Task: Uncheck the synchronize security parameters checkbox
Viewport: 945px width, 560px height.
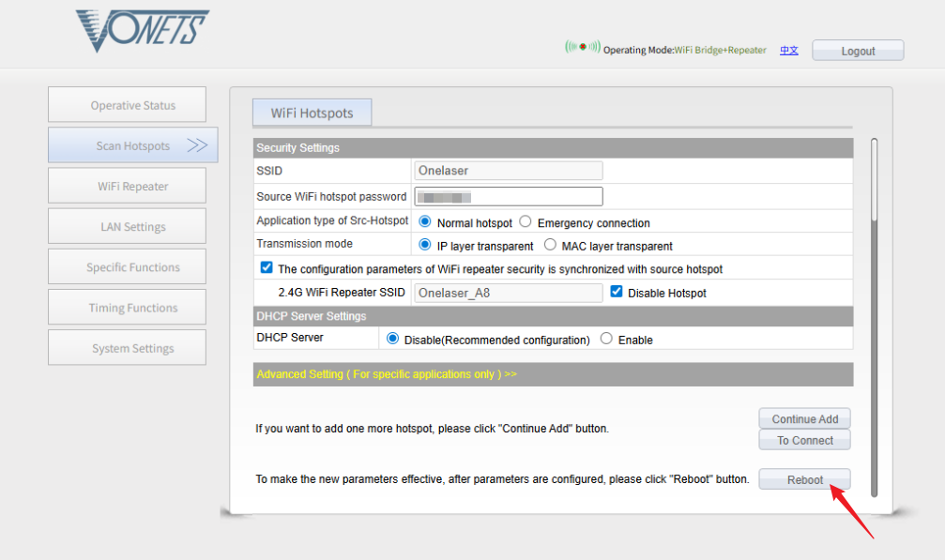Action: tap(267, 268)
